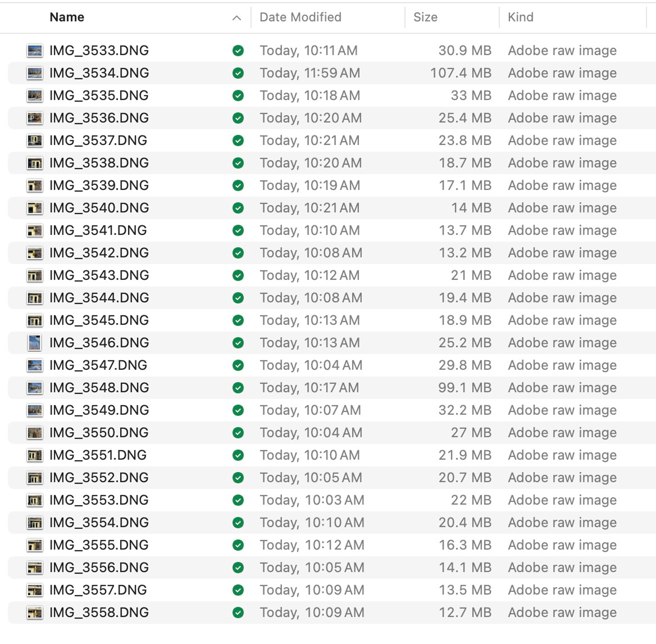656x644 pixels.
Task: Click the IMG_3548.DNG thumbnail icon
Action: point(35,388)
